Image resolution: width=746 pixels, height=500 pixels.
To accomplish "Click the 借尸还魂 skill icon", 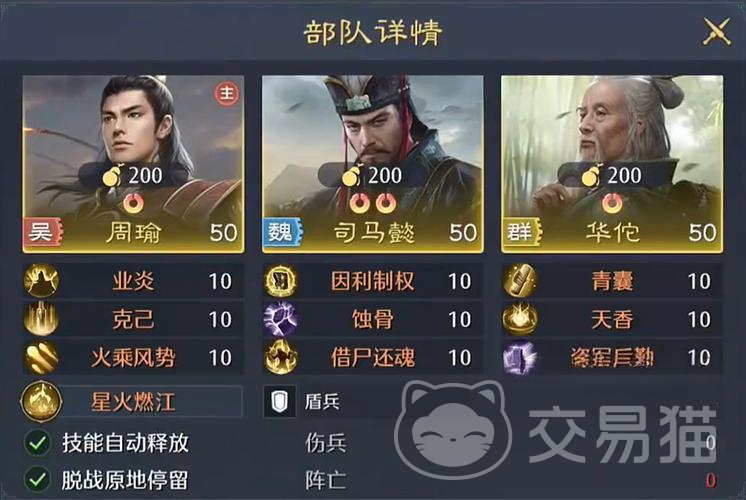I will tap(281, 357).
